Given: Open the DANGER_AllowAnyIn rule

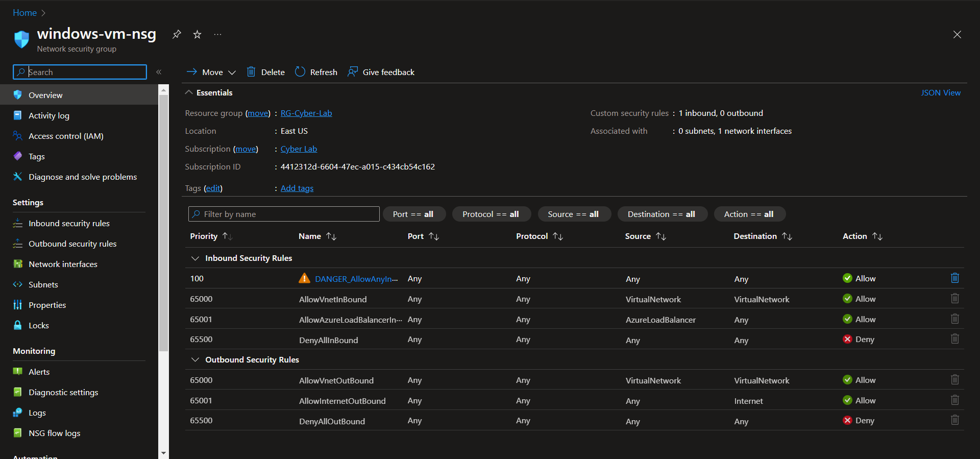Looking at the screenshot, I should point(356,279).
